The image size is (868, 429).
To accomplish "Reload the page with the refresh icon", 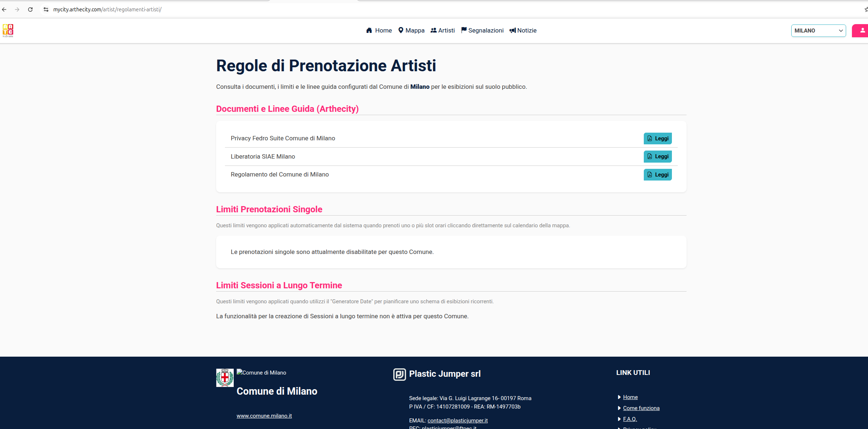I will tap(30, 10).
